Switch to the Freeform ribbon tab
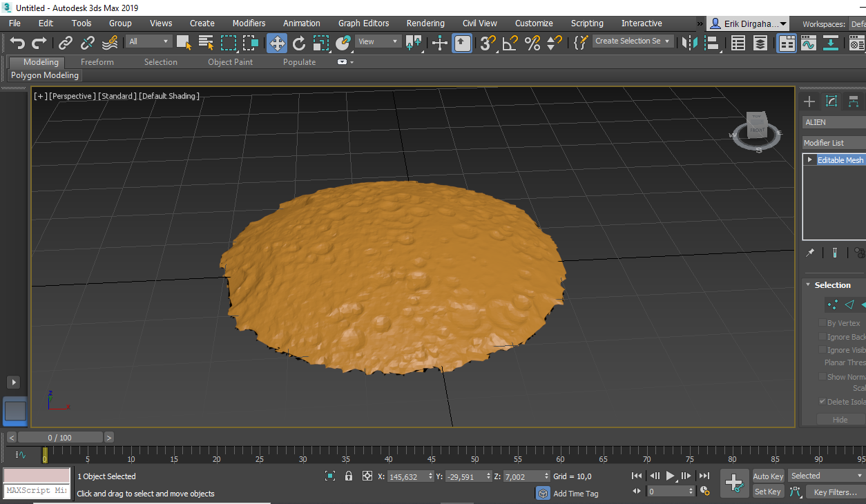The height and width of the screenshot is (504, 866). pyautogui.click(x=97, y=61)
